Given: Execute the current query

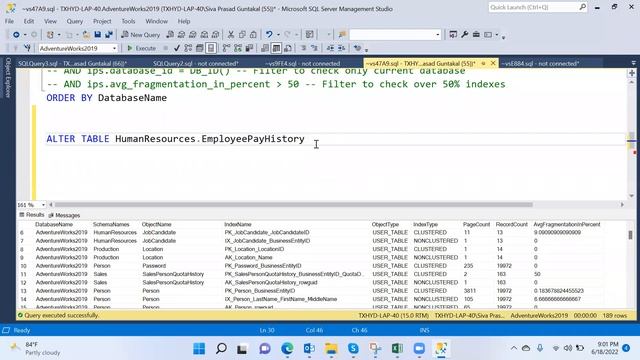Looking at the screenshot, I should point(141,48).
